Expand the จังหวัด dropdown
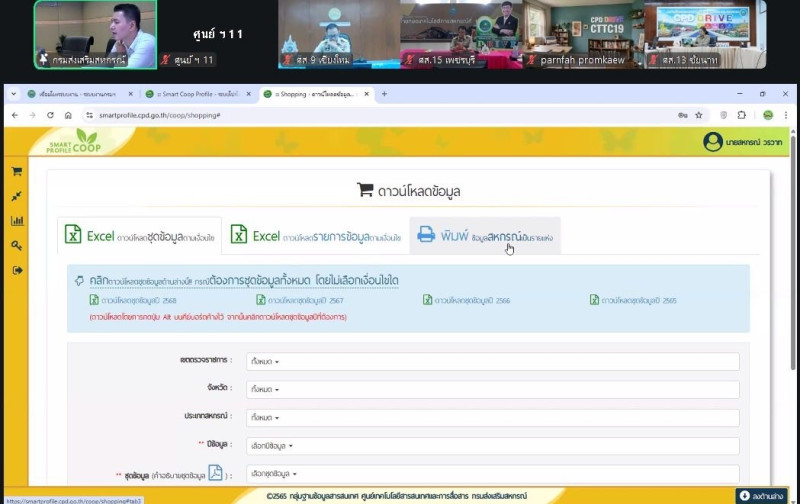 pos(489,389)
